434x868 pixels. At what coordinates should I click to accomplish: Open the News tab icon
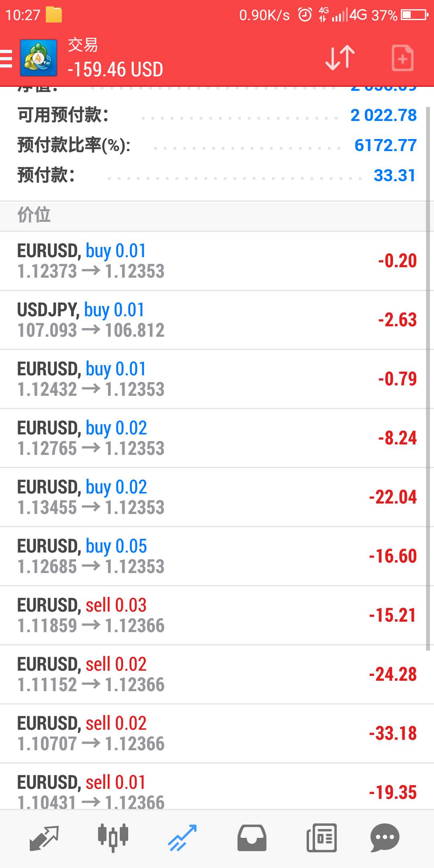click(321, 838)
